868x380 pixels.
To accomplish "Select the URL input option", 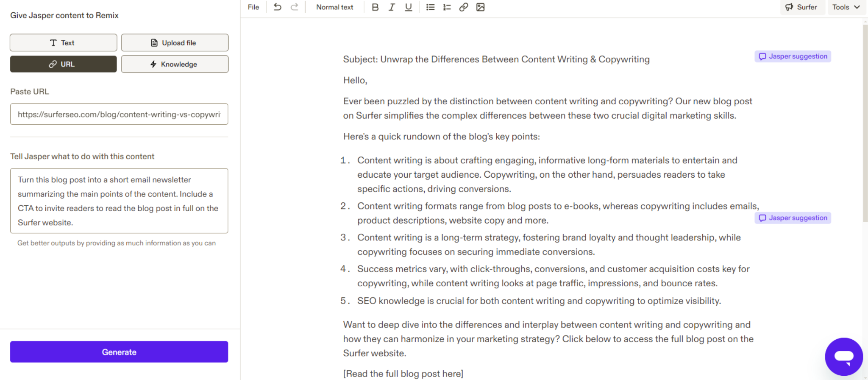I will (x=64, y=64).
